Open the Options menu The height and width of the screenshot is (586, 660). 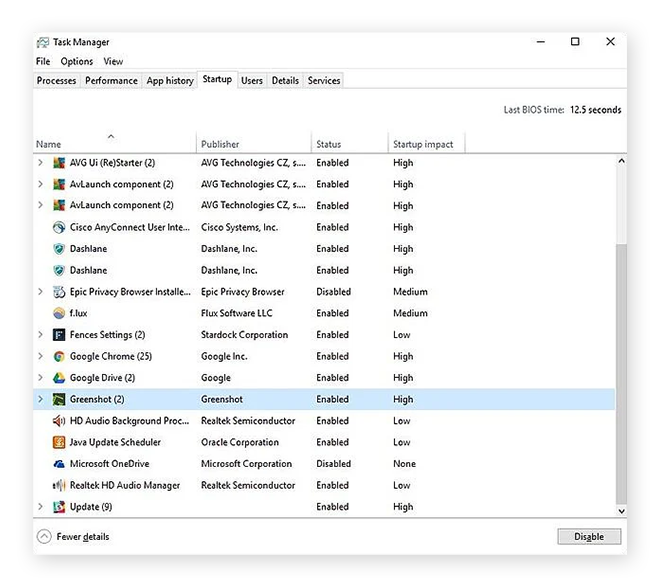click(x=77, y=61)
